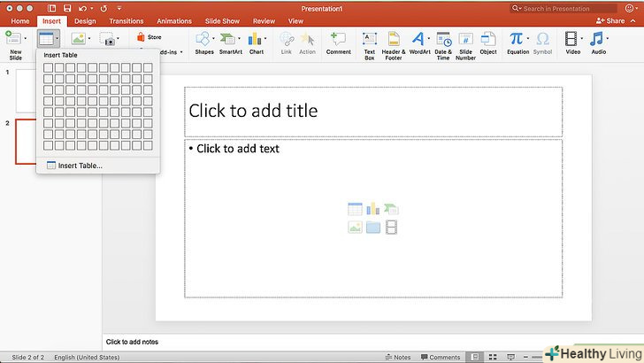Expand the Equation dropdown arrow
644x363 pixels.
(528, 40)
